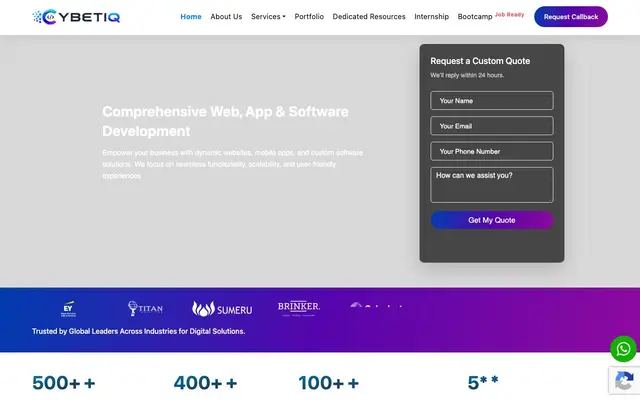The height and width of the screenshot is (400, 640).
Task: Focus the Your Email field
Action: [492, 126]
